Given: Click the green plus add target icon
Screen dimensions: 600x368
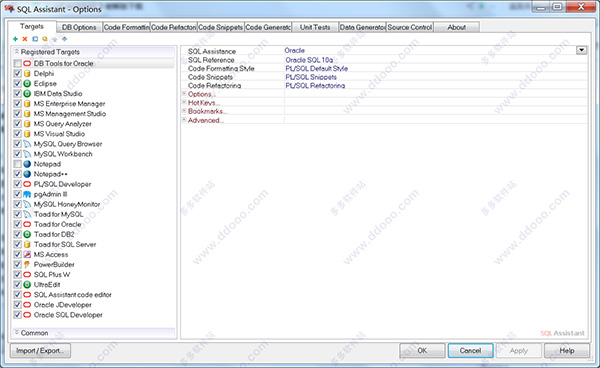Looking at the screenshot, I should pyautogui.click(x=15, y=39).
